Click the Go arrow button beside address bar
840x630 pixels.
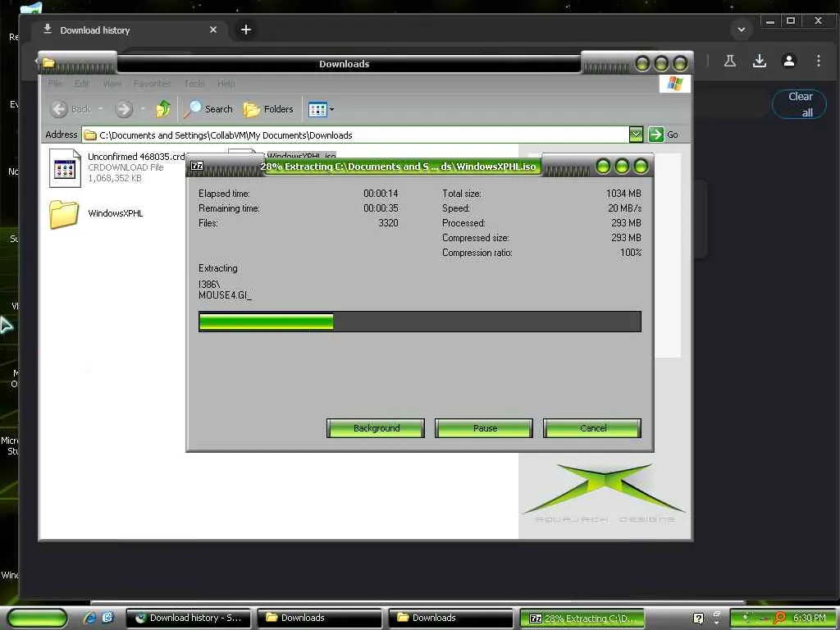click(x=655, y=135)
